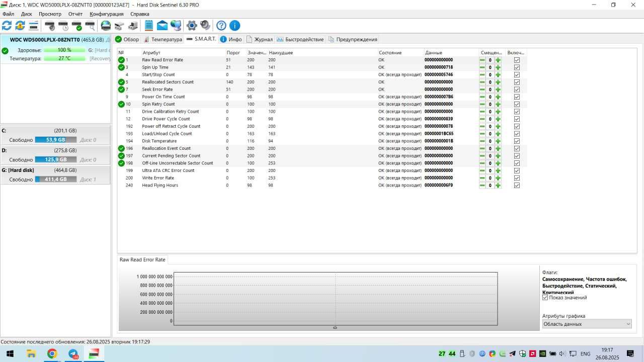The width and height of the screenshot is (644, 362).
Task: Open Chrome from the taskbar
Action: tap(52, 354)
